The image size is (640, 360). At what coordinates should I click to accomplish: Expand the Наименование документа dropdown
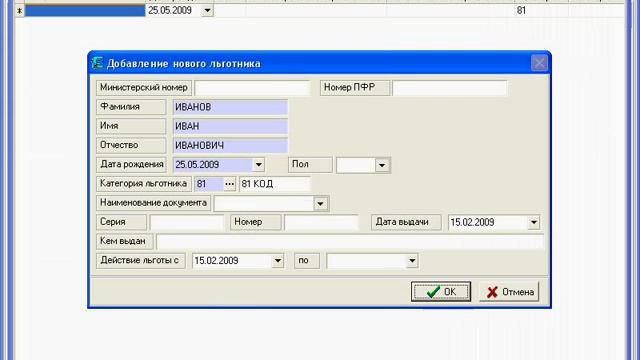tap(320, 203)
